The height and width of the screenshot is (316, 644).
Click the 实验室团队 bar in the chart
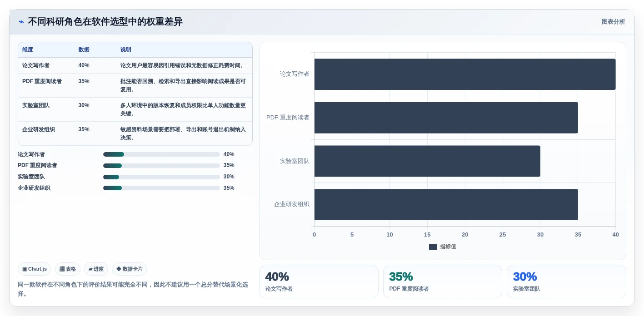point(427,161)
